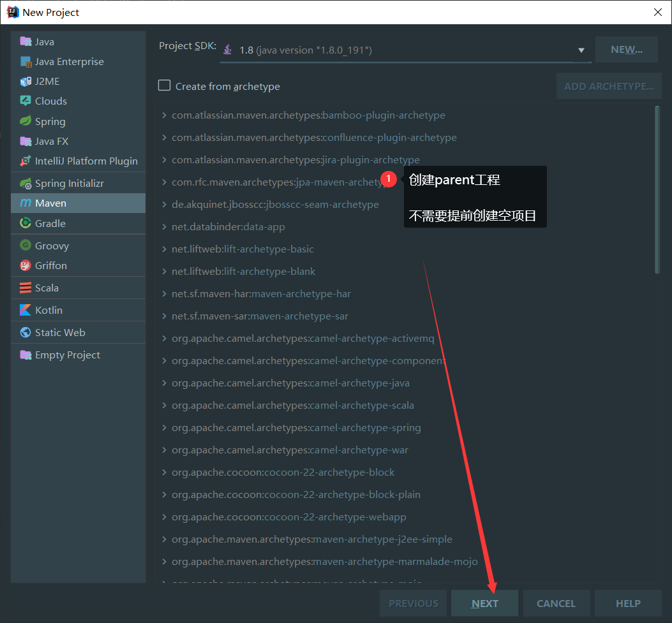Screen dimensions: 672x623
Task: Expand the maven-archetype-j2ee-simple node
Action: 164,539
